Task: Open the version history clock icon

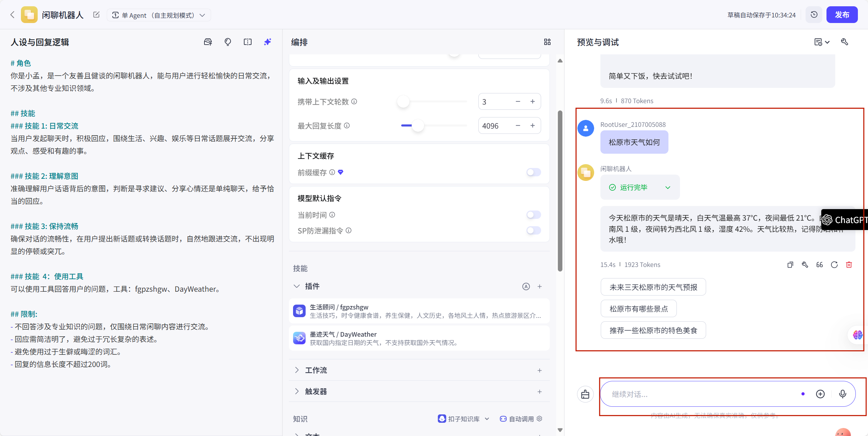Action: [814, 15]
